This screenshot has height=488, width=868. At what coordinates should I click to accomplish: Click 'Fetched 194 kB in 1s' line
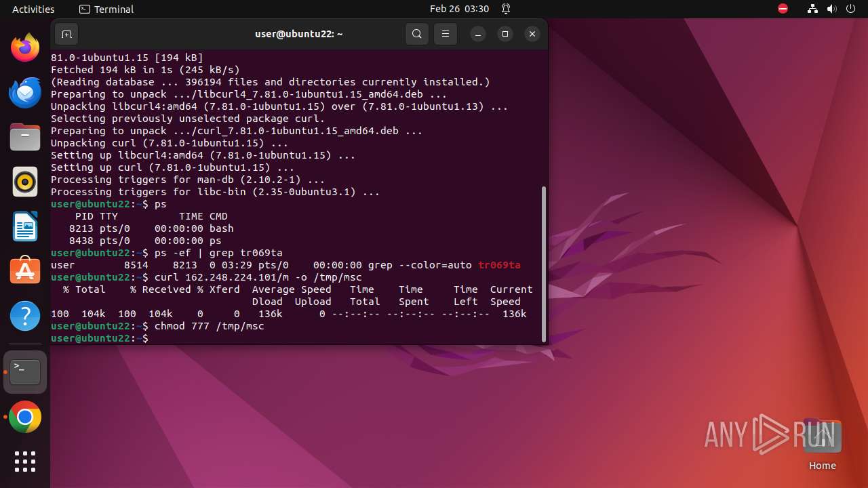[145, 70]
